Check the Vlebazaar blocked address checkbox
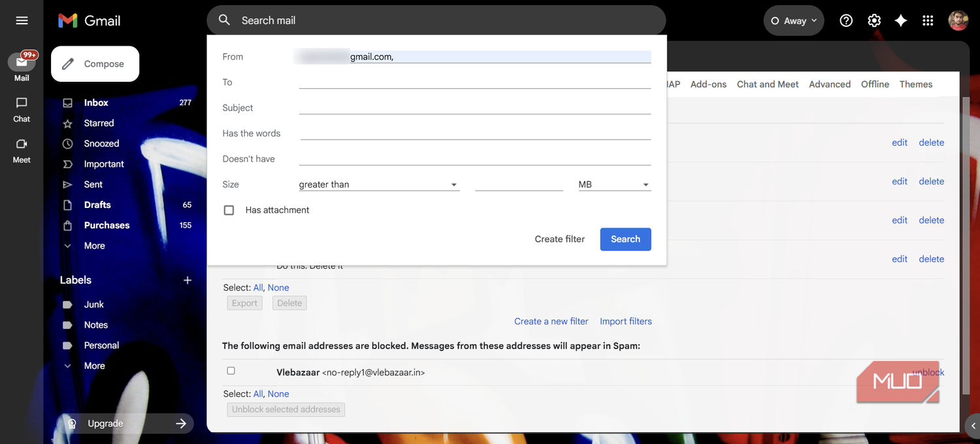 231,371
